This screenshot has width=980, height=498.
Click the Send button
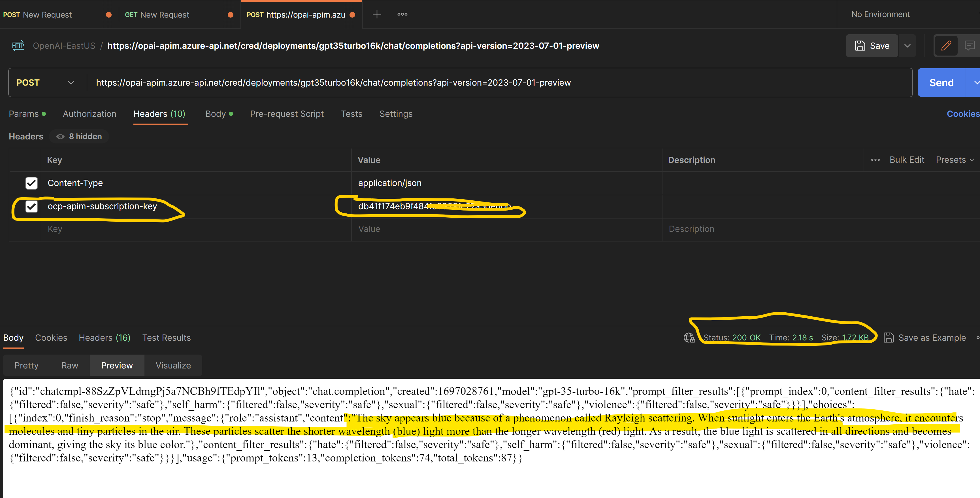(x=941, y=82)
